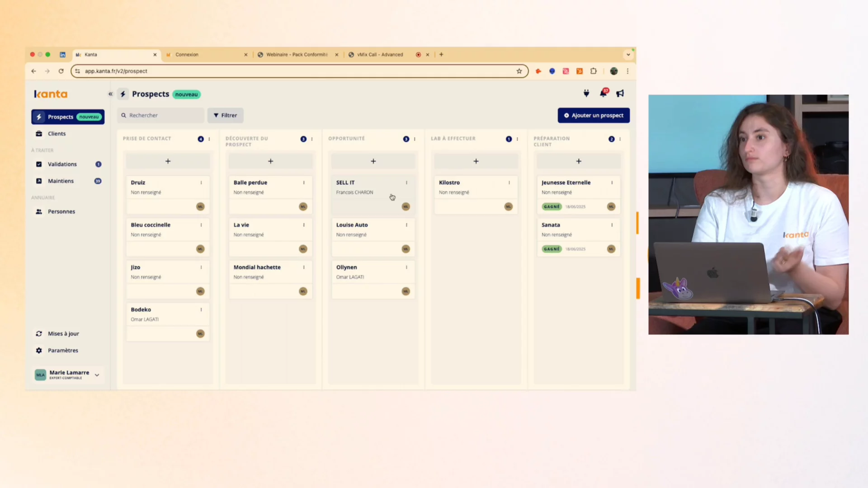This screenshot has height=488, width=868.
Task: Switch to Webinaire Pack Conformité tab
Action: point(297,55)
